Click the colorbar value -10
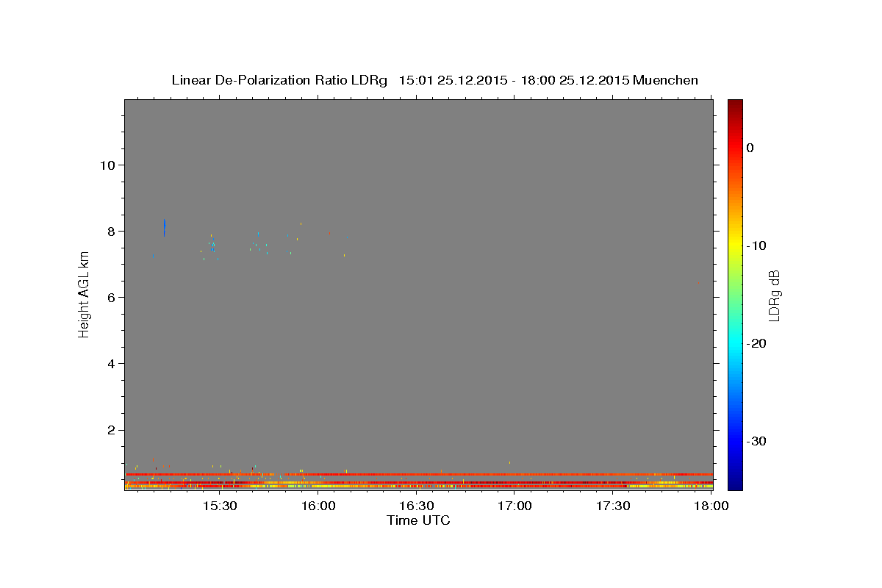 point(757,245)
